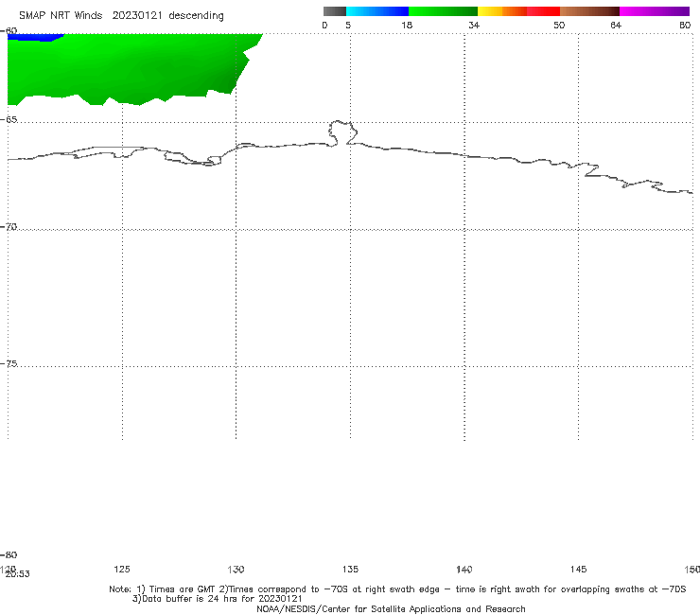Screen dimensions: 700x615
Task: Click the credit 'NOAA/NESDIS/Center for Satellite Applications and Research'
Action: coord(391,609)
